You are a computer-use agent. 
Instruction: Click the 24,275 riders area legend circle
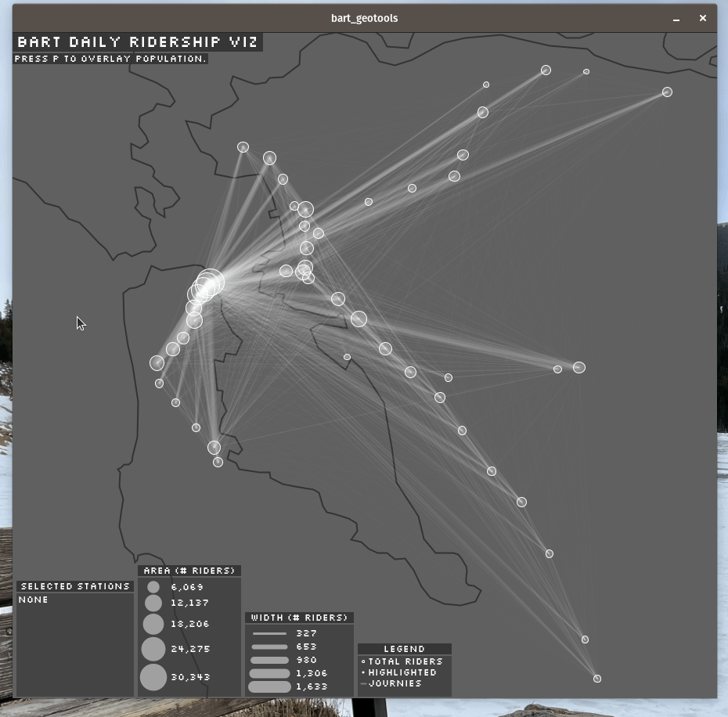tap(153, 649)
